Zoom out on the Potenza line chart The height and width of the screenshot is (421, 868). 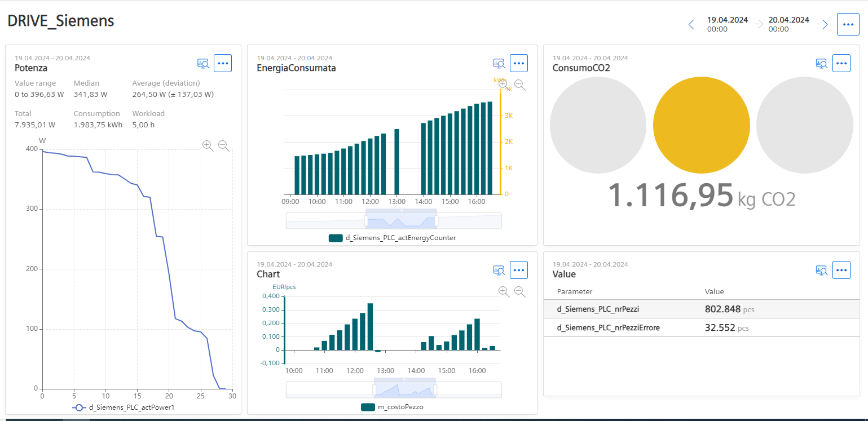[x=223, y=145]
